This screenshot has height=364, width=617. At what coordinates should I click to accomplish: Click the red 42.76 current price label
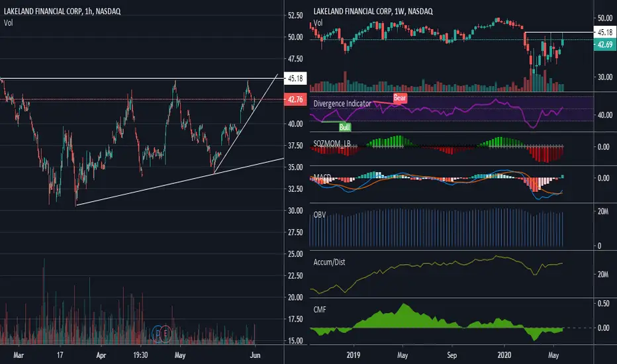coord(295,99)
